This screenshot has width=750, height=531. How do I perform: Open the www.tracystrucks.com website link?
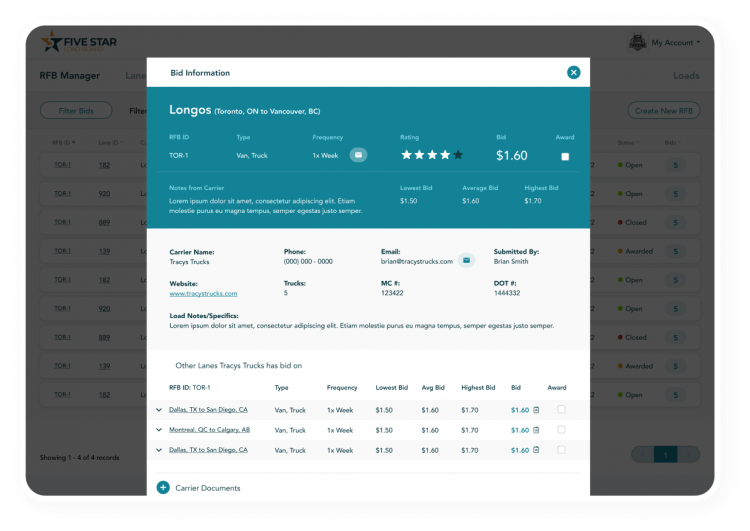pyautogui.click(x=203, y=293)
